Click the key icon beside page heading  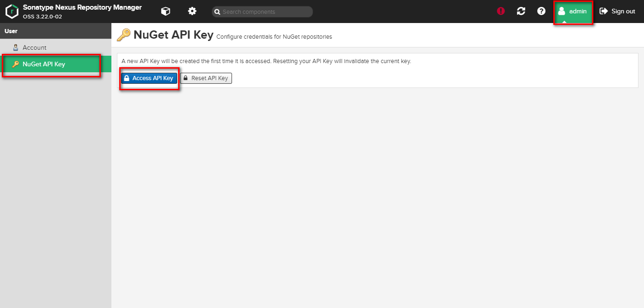tap(123, 35)
